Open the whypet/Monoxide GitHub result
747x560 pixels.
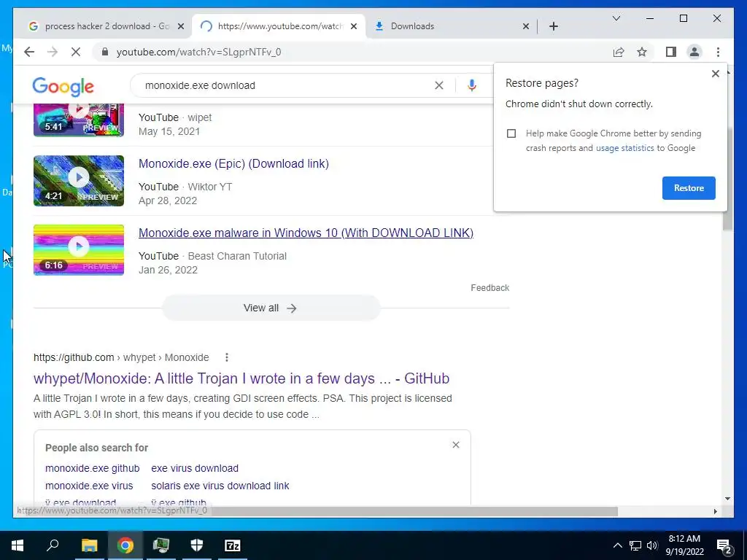(x=241, y=378)
